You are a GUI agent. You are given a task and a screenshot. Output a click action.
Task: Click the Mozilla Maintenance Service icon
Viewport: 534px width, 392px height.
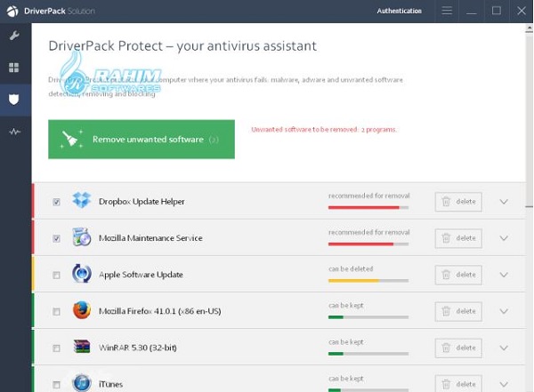82,237
